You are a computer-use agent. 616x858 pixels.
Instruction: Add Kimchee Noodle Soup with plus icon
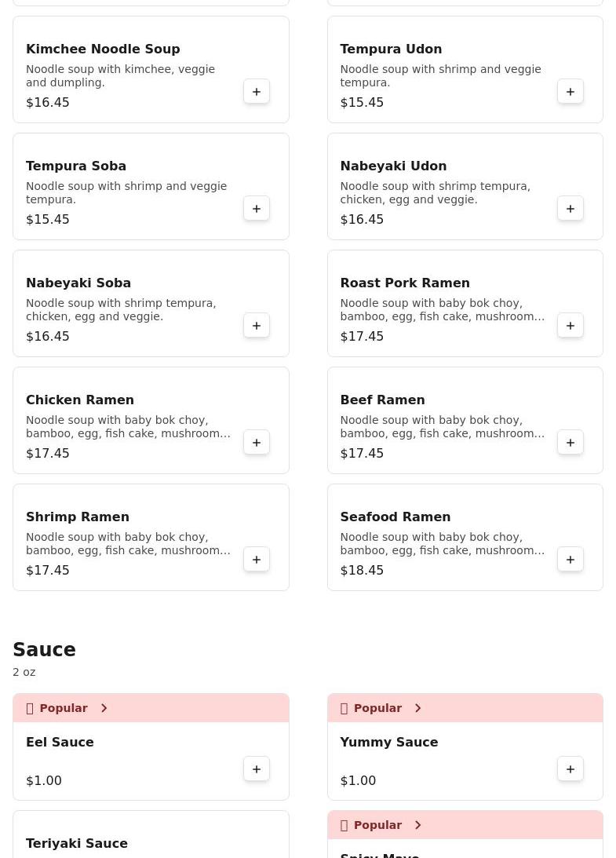point(257,92)
